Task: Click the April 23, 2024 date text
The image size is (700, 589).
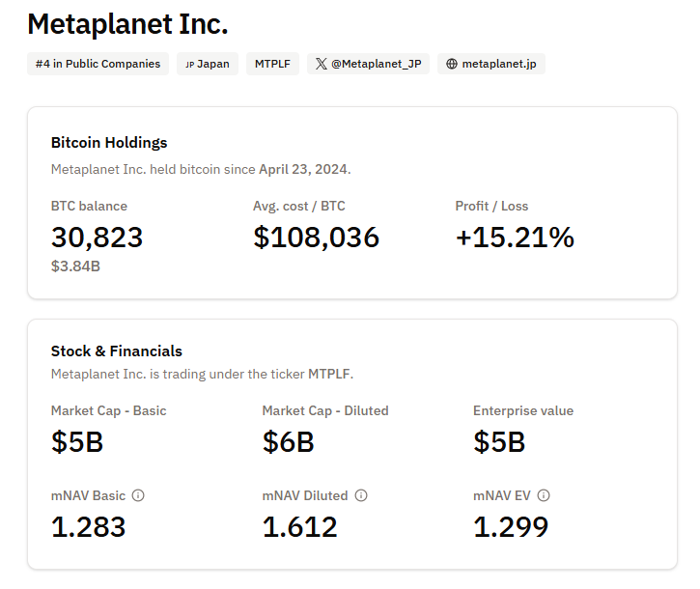Action: click(x=303, y=169)
